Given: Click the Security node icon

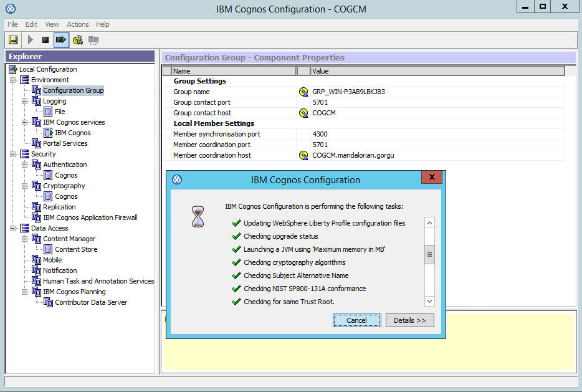Looking at the screenshot, I should click(x=25, y=154).
